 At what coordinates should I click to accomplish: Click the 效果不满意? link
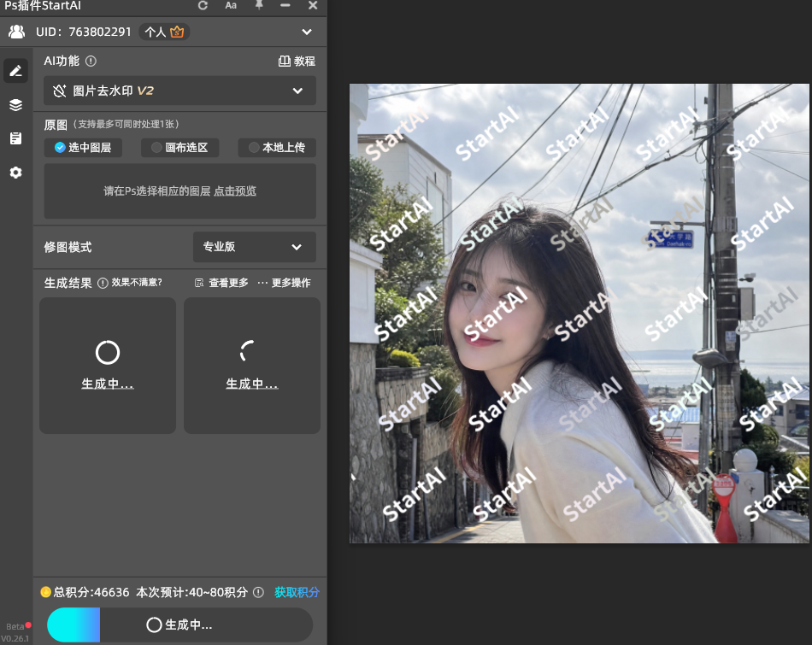tap(137, 283)
